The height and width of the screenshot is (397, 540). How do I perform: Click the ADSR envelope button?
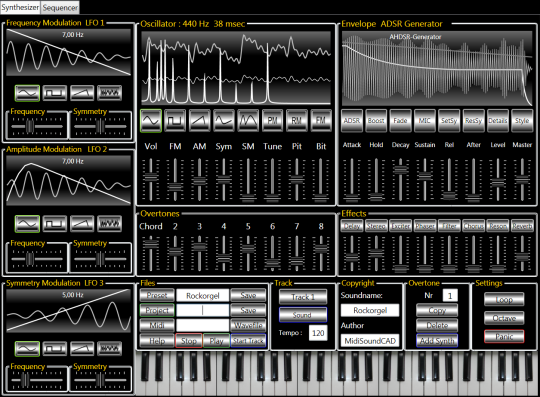coord(352,121)
